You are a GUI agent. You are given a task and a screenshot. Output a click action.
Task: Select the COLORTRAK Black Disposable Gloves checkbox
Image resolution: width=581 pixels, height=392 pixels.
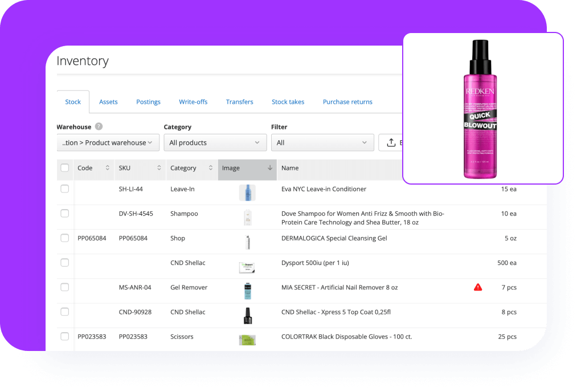(64, 336)
